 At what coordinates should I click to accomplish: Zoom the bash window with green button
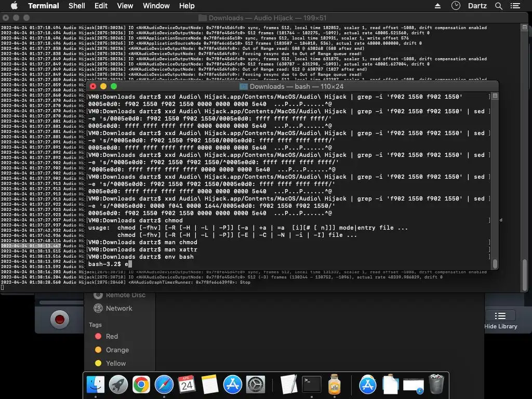(x=114, y=87)
